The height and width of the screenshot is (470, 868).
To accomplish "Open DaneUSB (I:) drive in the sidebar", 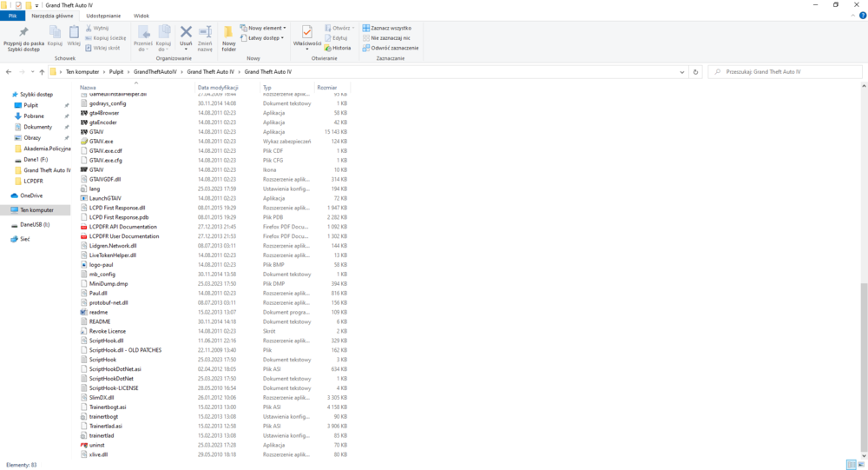I will click(x=35, y=224).
